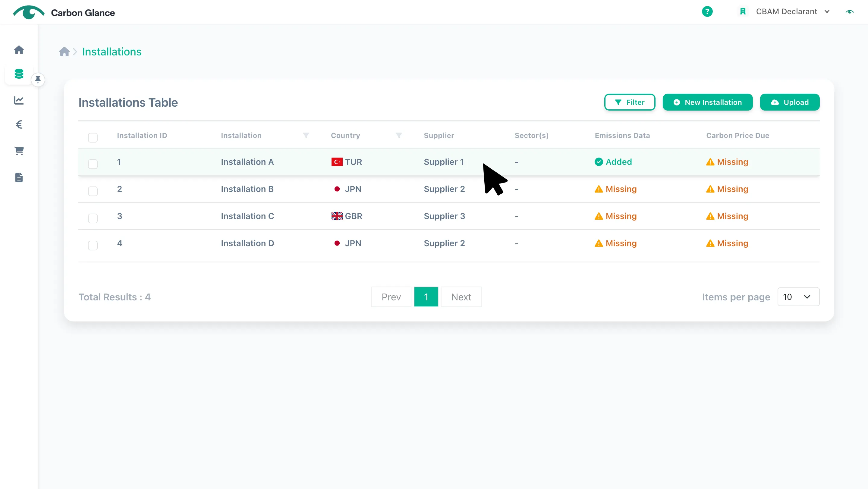Go to the Next page
Image resolution: width=868 pixels, height=489 pixels.
click(461, 297)
